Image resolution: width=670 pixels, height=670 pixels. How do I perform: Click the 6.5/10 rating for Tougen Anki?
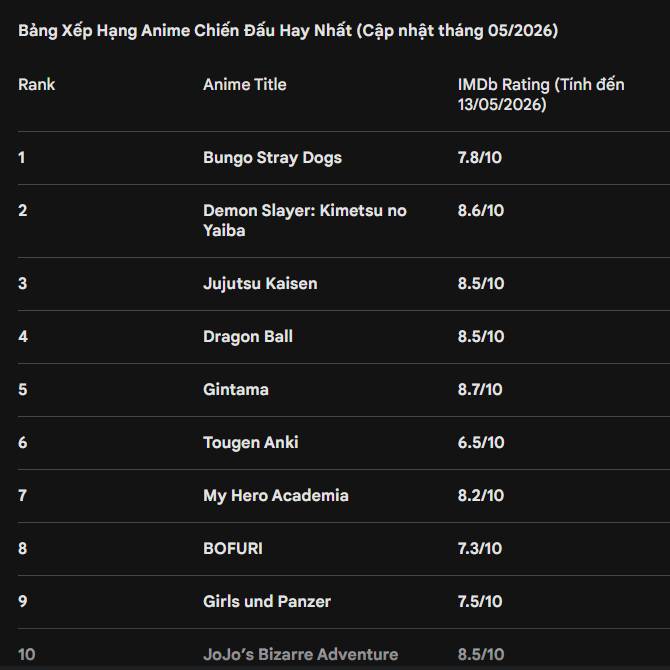481,443
